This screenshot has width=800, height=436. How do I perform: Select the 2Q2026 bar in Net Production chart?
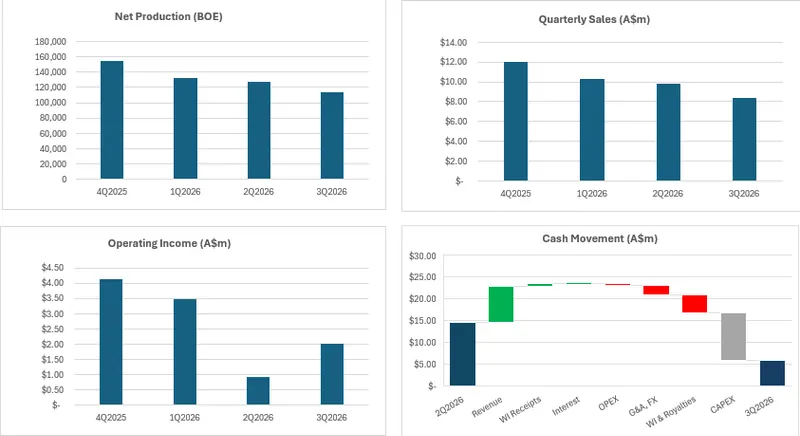tap(259, 131)
